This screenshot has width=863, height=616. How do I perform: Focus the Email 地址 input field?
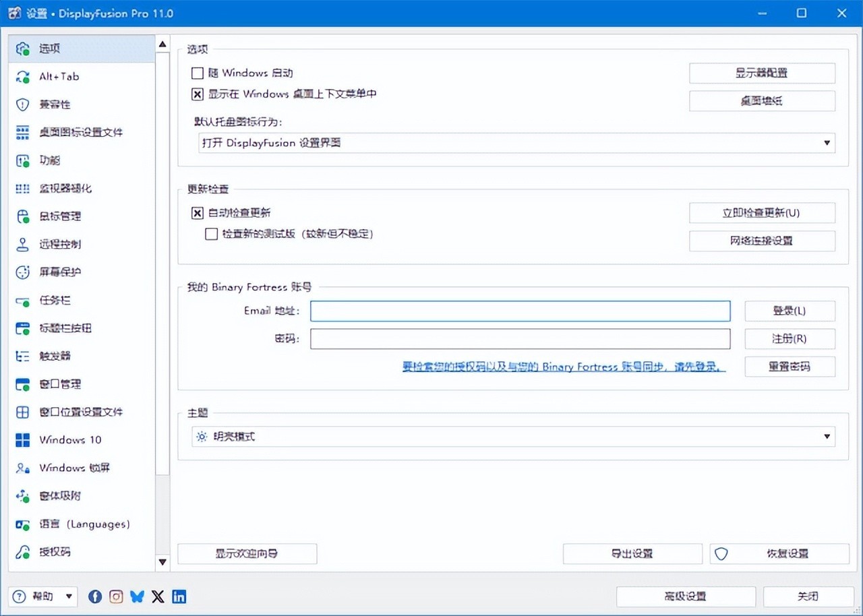click(x=520, y=311)
